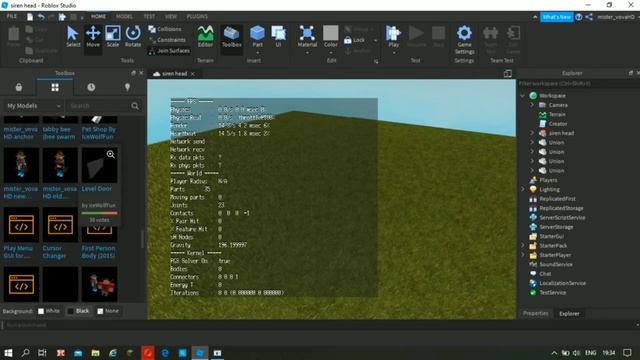
Task: Pick the Rotate tool
Action: tap(133, 37)
